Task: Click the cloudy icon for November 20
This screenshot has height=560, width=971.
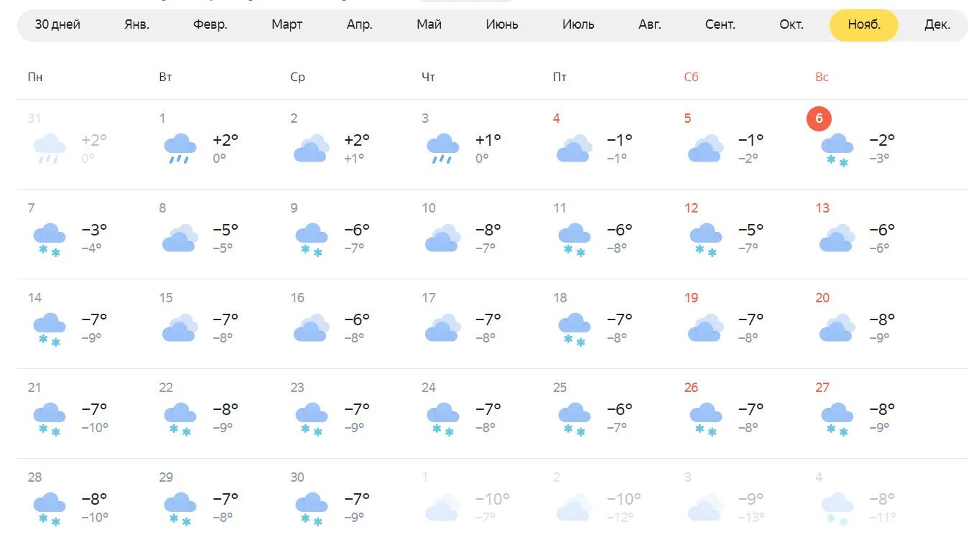Action: click(x=837, y=328)
